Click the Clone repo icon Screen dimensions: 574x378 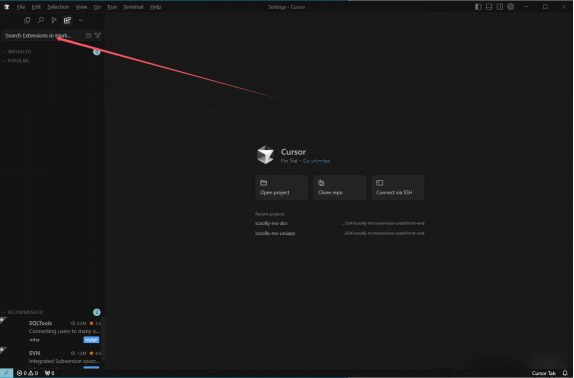coord(321,183)
